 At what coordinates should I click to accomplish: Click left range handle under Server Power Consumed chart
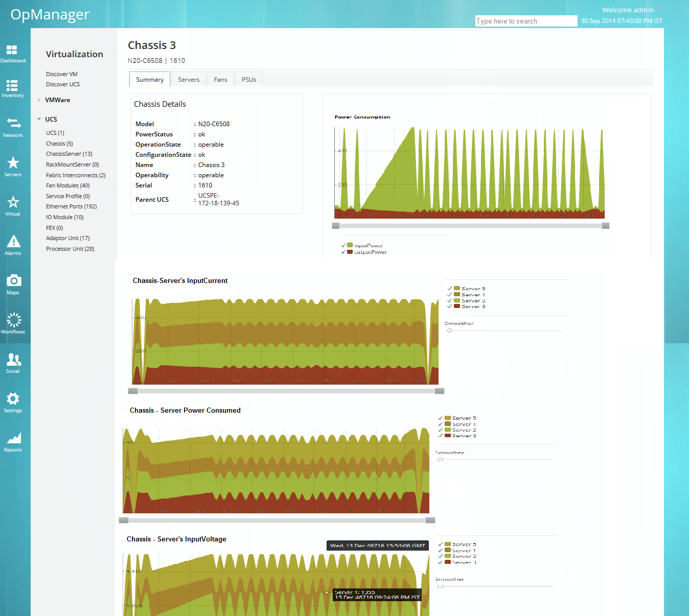click(124, 520)
